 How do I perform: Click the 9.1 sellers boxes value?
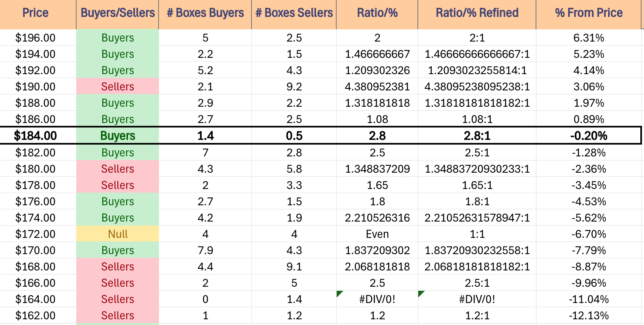click(x=294, y=267)
